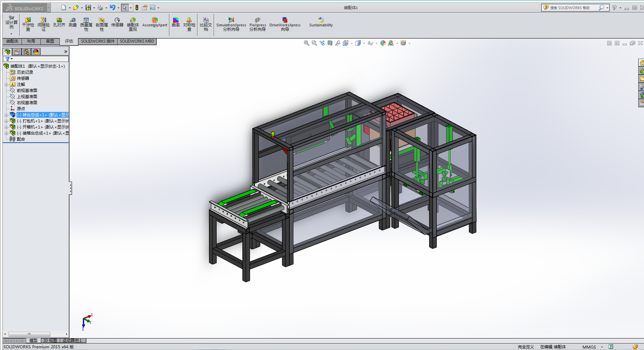Click the 质量属性 mass properties icon

click(x=86, y=24)
